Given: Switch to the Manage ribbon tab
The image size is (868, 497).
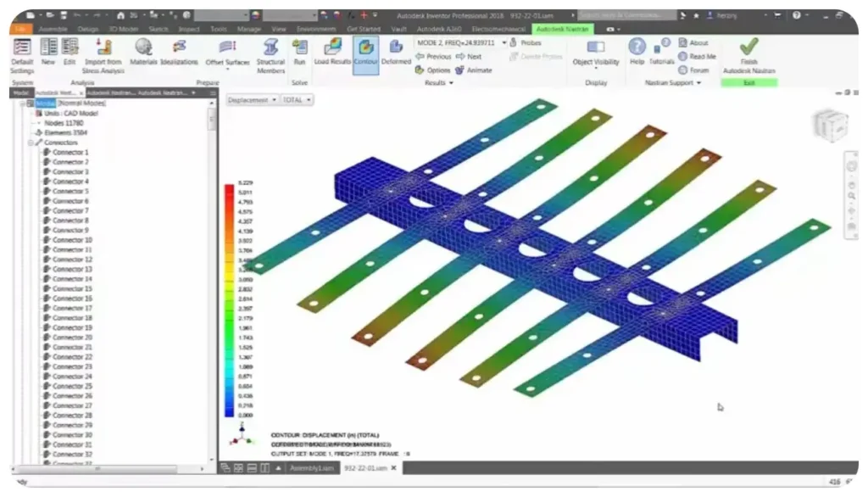Looking at the screenshot, I should click(x=249, y=29).
